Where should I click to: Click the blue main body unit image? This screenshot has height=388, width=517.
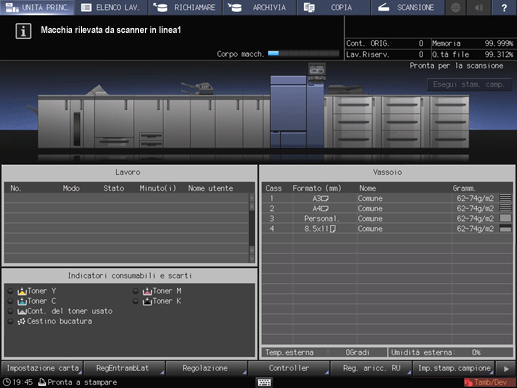[296, 112]
